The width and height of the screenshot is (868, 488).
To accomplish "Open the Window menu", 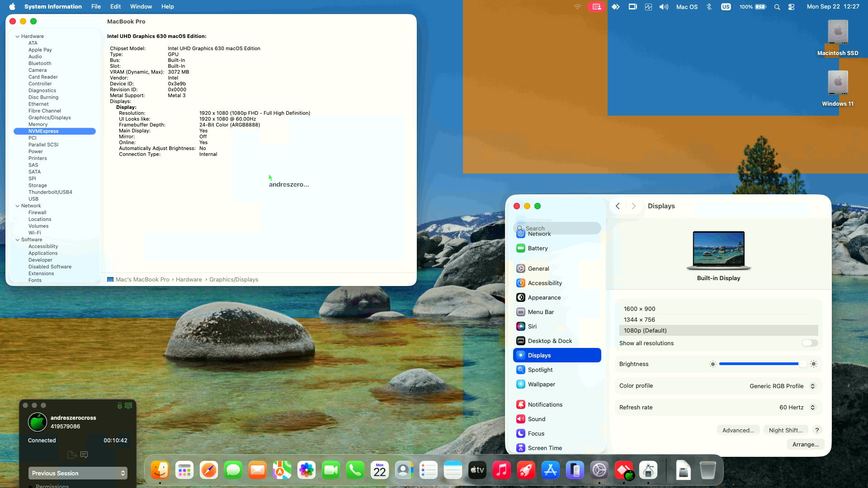I will 141,7.
